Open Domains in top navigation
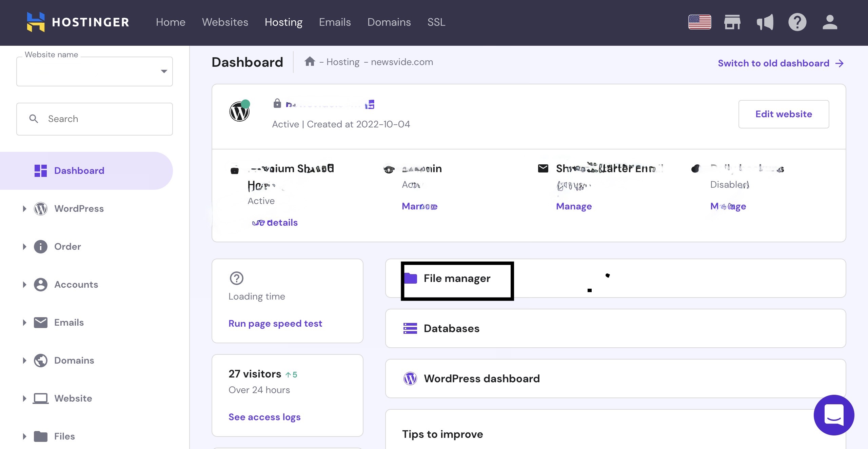The width and height of the screenshot is (868, 449). [x=389, y=22]
